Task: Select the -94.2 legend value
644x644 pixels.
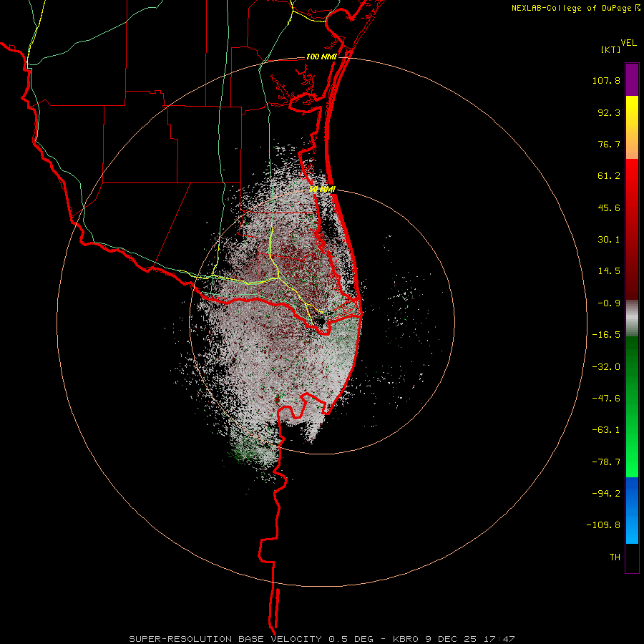Action: pyautogui.click(x=606, y=493)
